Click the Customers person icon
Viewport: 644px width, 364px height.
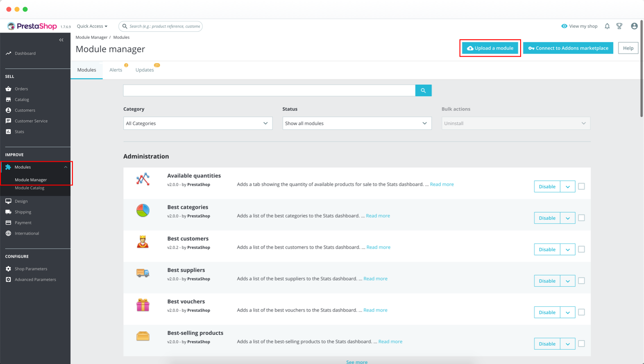8,110
